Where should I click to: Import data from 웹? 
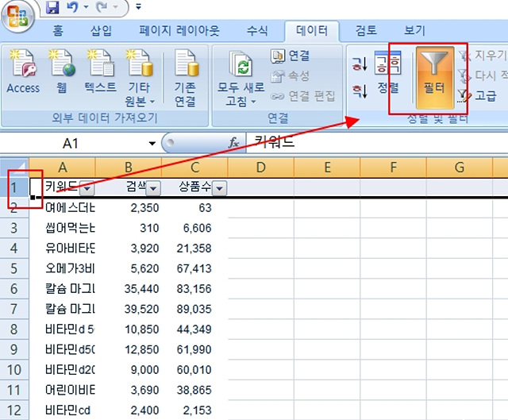pos(62,72)
